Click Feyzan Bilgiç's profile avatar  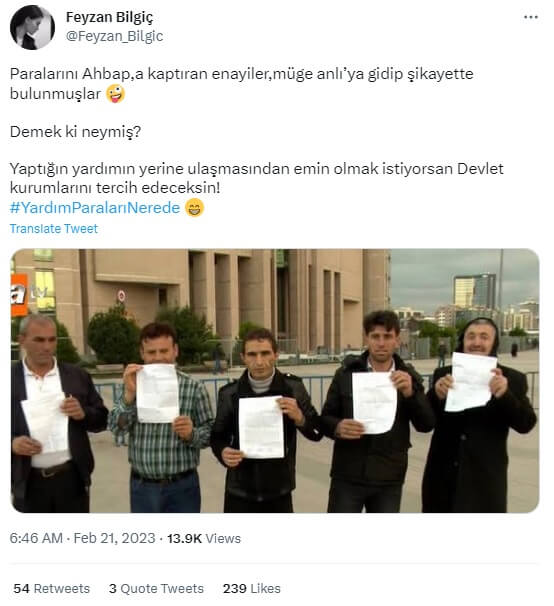coord(32,27)
